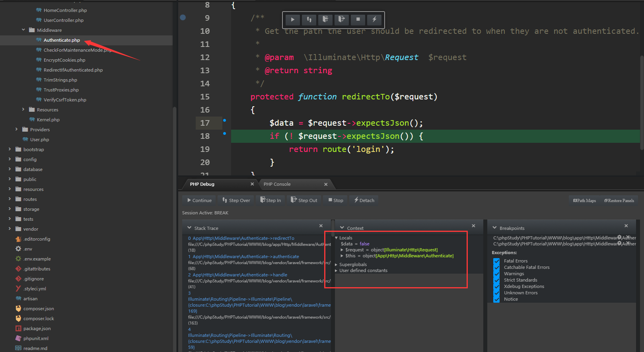Click Restore Panels
Viewport: 644px width, 352px height.
pyautogui.click(x=619, y=200)
